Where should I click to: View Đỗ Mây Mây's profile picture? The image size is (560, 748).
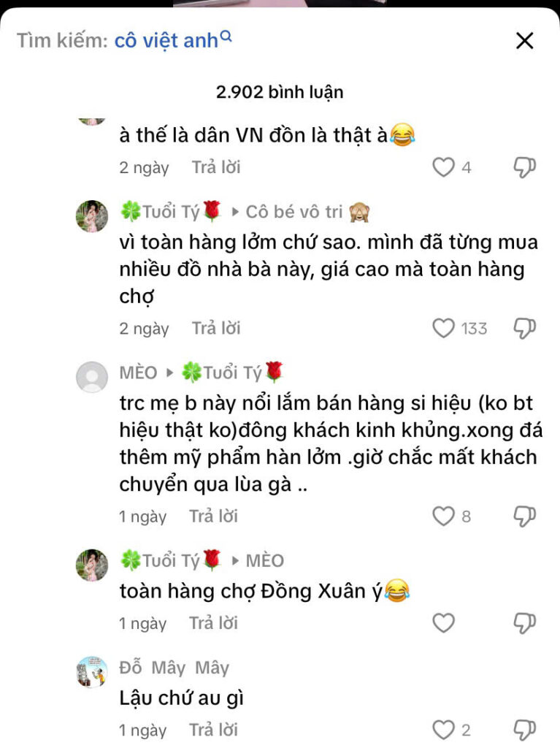pyautogui.click(x=92, y=672)
